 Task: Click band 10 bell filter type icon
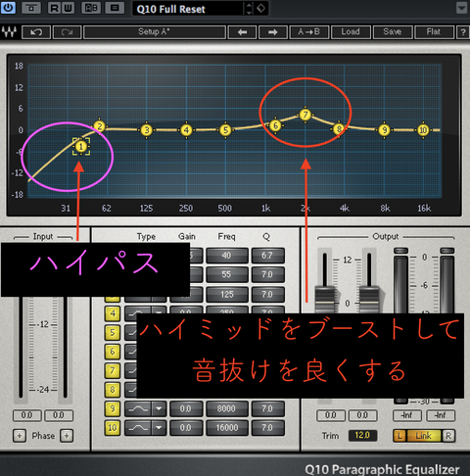point(138,428)
